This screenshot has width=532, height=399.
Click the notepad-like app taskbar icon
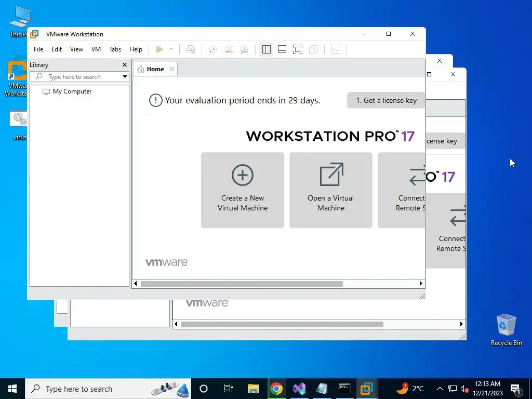point(322,389)
